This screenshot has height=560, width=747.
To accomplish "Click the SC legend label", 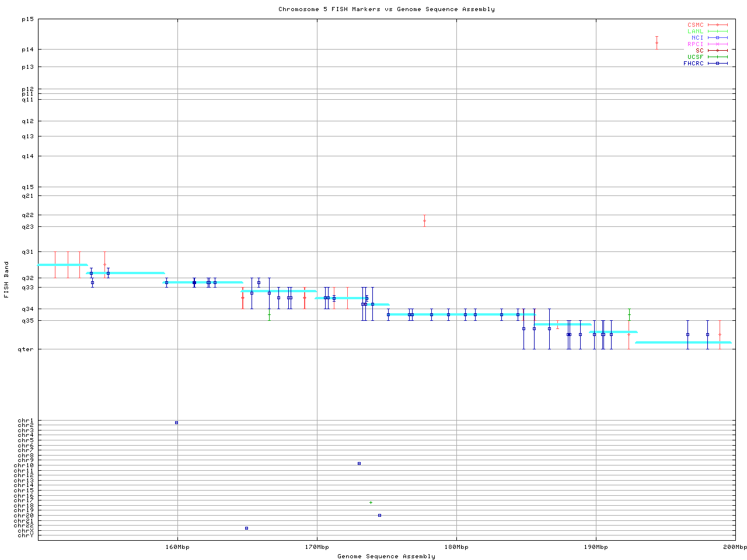I will coord(699,51).
